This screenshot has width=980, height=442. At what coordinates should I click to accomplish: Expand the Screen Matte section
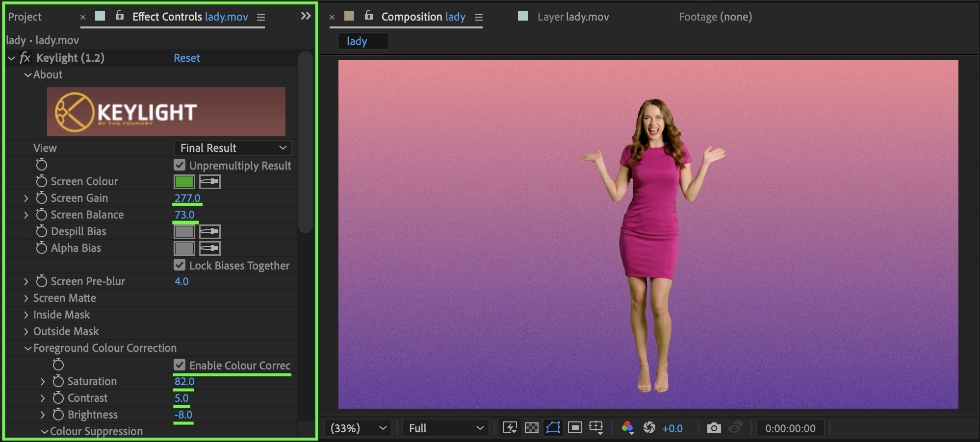[x=26, y=298]
